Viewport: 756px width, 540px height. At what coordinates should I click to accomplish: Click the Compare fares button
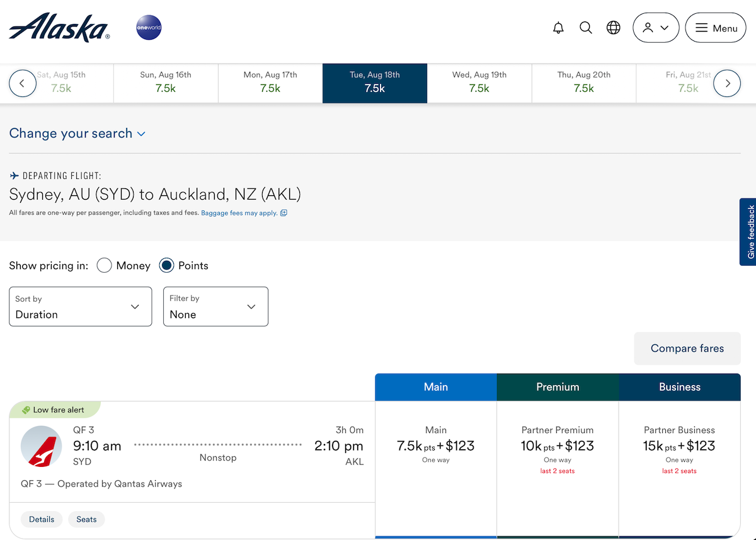click(687, 348)
